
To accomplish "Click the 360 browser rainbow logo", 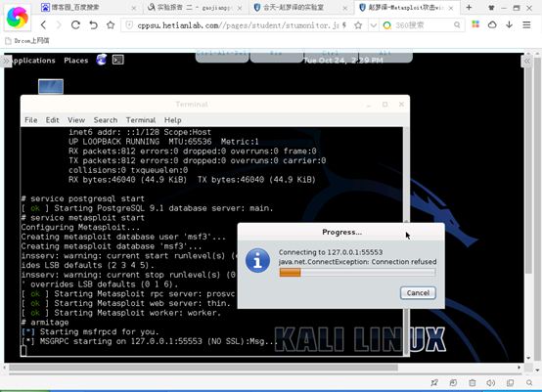I will click(18, 18).
